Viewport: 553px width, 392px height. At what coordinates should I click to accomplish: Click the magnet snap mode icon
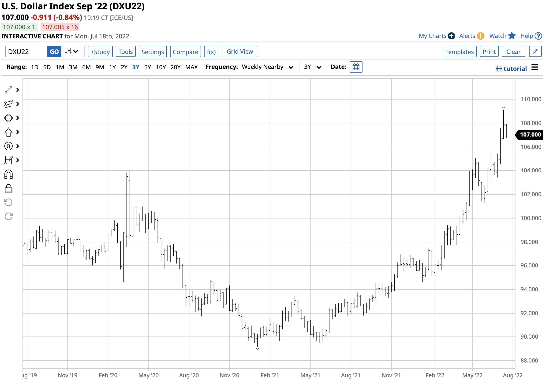point(8,174)
